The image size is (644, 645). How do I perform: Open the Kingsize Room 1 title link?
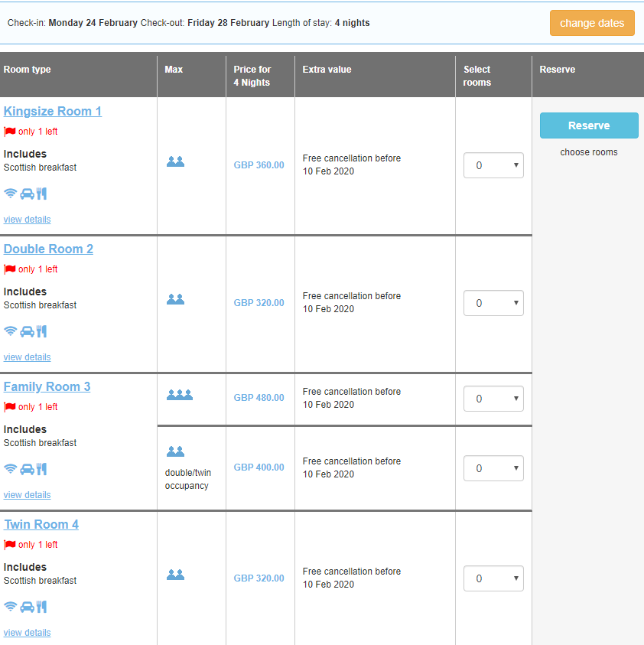click(x=52, y=112)
